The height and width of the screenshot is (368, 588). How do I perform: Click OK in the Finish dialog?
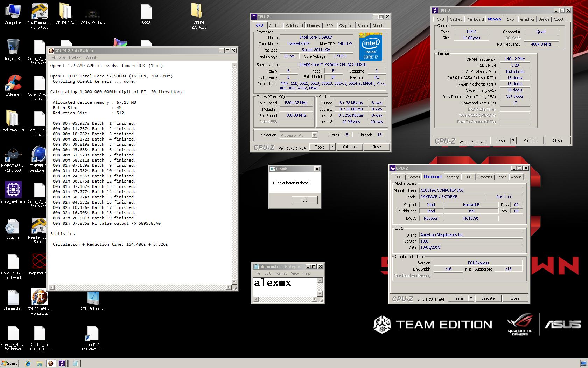click(x=304, y=200)
